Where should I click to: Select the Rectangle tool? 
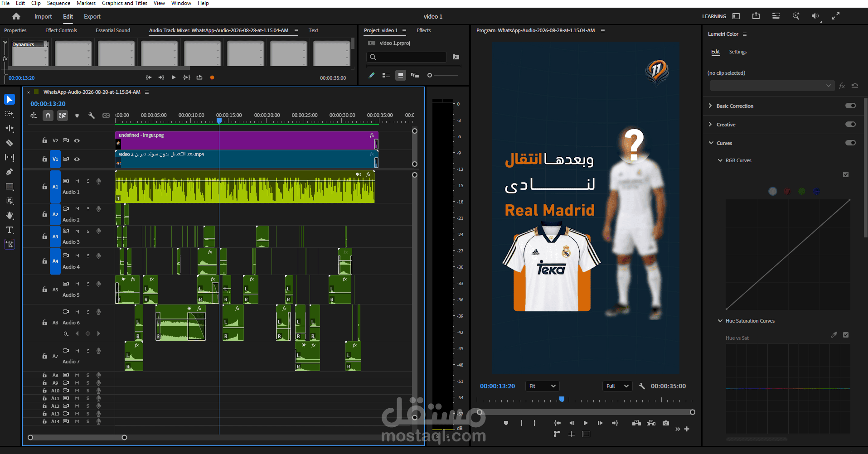10,187
